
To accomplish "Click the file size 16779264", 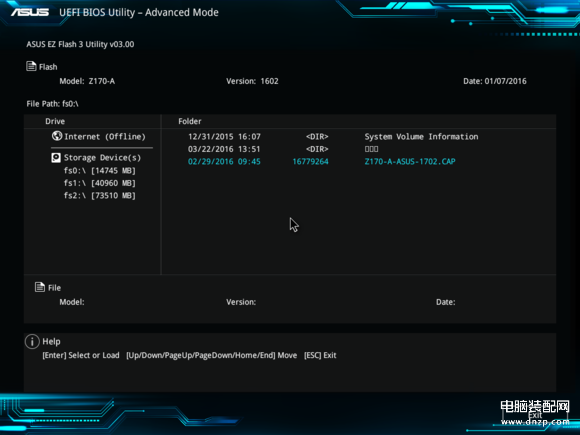I will (310, 162).
